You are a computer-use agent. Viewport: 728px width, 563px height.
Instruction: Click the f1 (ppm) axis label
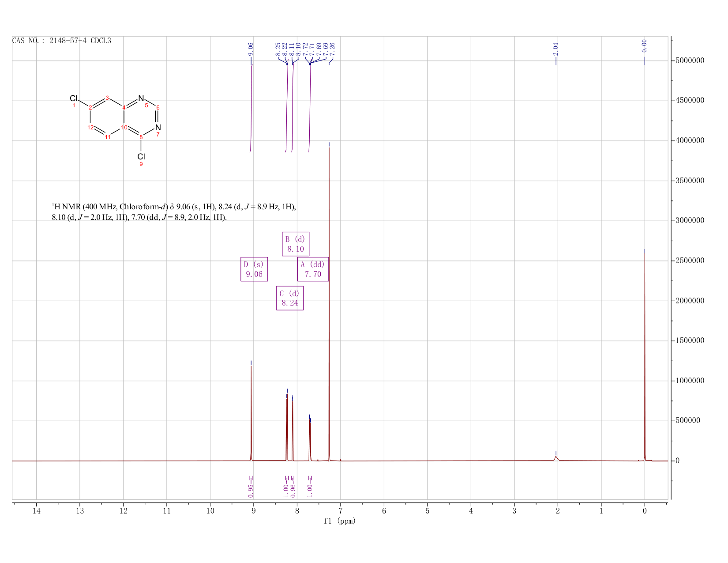pyautogui.click(x=340, y=521)
